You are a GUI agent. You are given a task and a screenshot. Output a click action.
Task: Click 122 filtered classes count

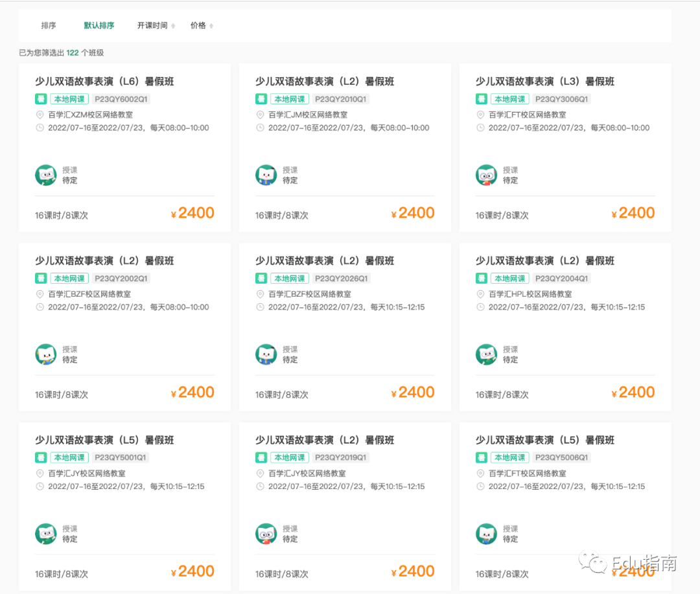tap(73, 53)
